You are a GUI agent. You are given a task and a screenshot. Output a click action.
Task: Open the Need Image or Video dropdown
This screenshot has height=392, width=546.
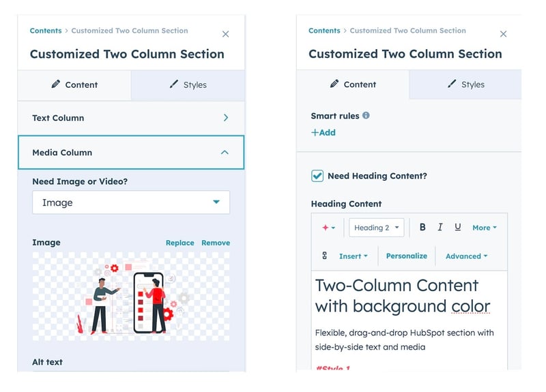[131, 202]
